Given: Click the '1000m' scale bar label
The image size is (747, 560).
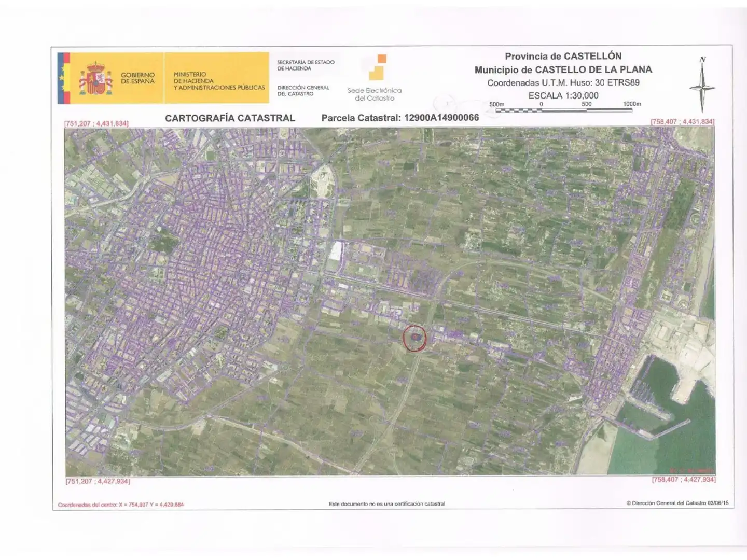Looking at the screenshot, I should click(x=632, y=104).
